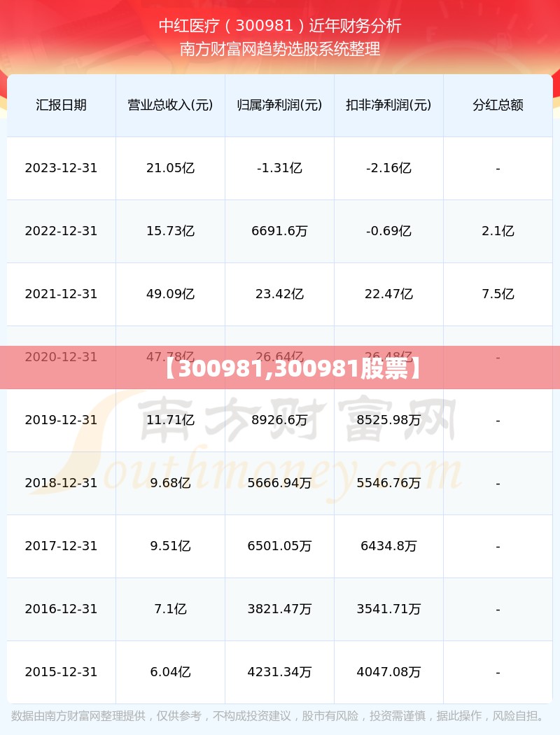
Task: Select the date cell 2021-12-31
Action: (x=62, y=294)
